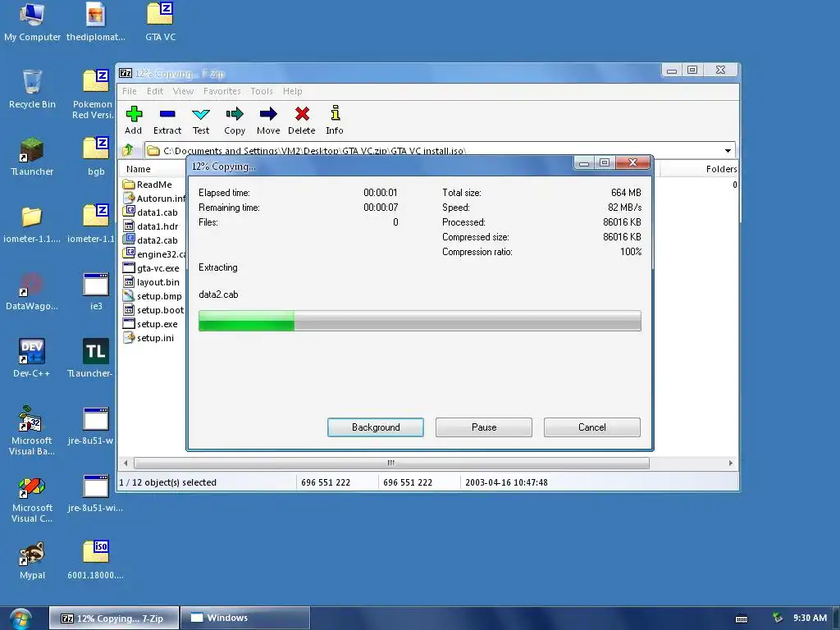Click the scroll right arrow in file list
Image resolution: width=840 pixels, height=630 pixels.
[731, 463]
